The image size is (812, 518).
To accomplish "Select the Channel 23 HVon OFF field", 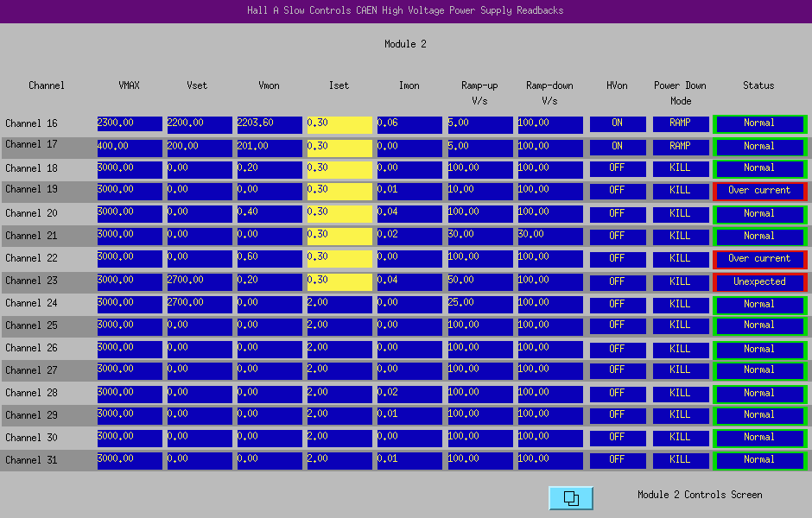I will coord(618,282).
